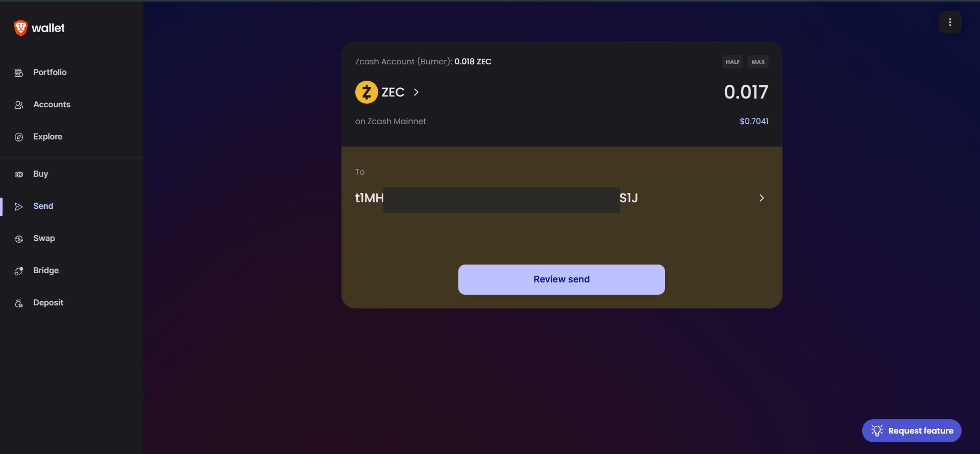Expand the recipient address chevron
980x454 pixels.
tap(761, 198)
